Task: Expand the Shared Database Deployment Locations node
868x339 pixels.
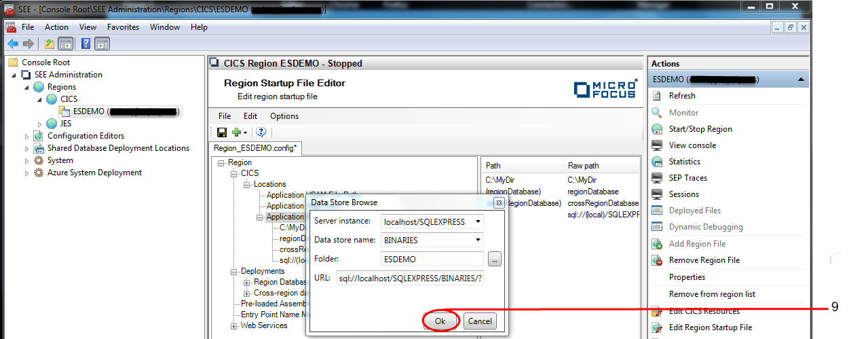Action: 27,148
